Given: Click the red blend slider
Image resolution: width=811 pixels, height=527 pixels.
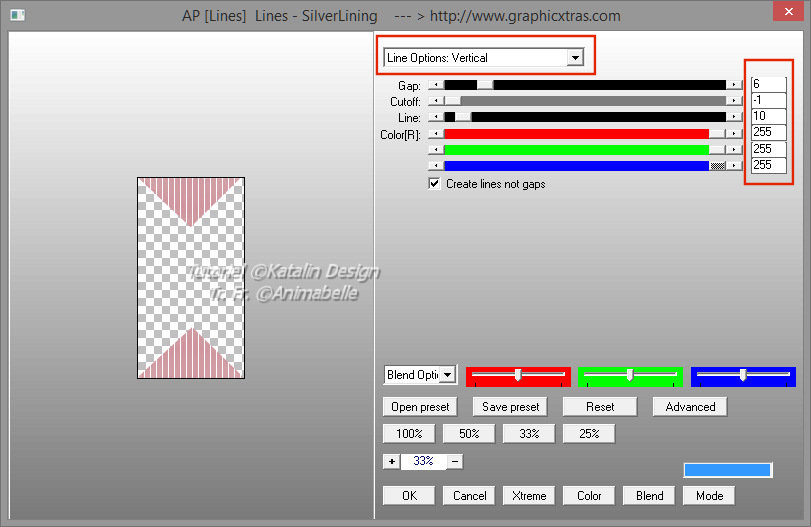Looking at the screenshot, I should pyautogui.click(x=518, y=377).
